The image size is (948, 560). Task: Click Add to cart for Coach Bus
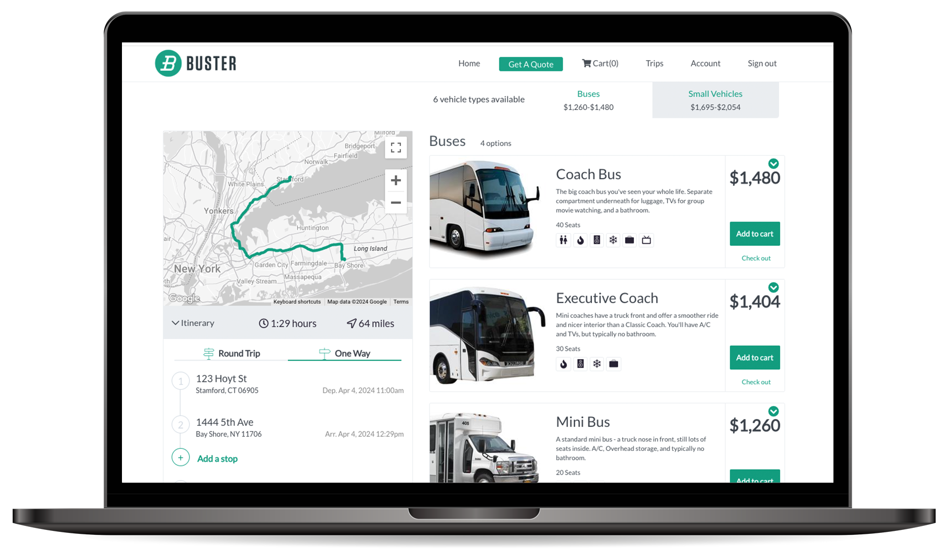754,233
